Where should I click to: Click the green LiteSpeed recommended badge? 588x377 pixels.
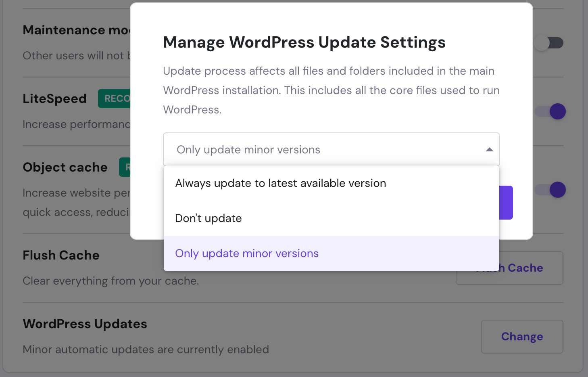(x=114, y=98)
